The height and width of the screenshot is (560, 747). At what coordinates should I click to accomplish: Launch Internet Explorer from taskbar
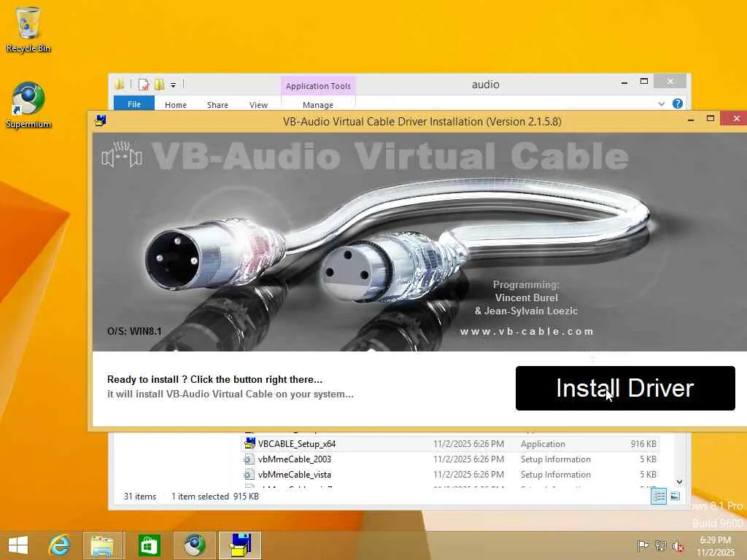coord(60,545)
